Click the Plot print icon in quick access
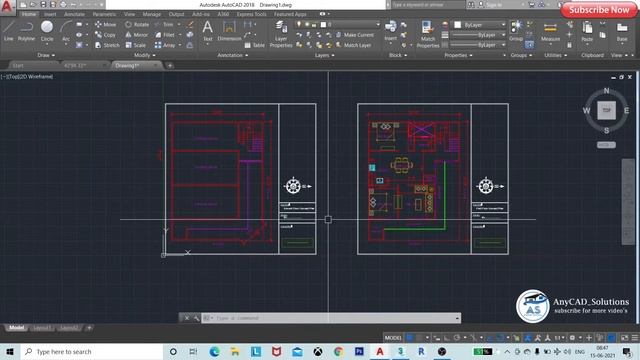Image resolution: width=640 pixels, height=360 pixels. tap(63, 5)
